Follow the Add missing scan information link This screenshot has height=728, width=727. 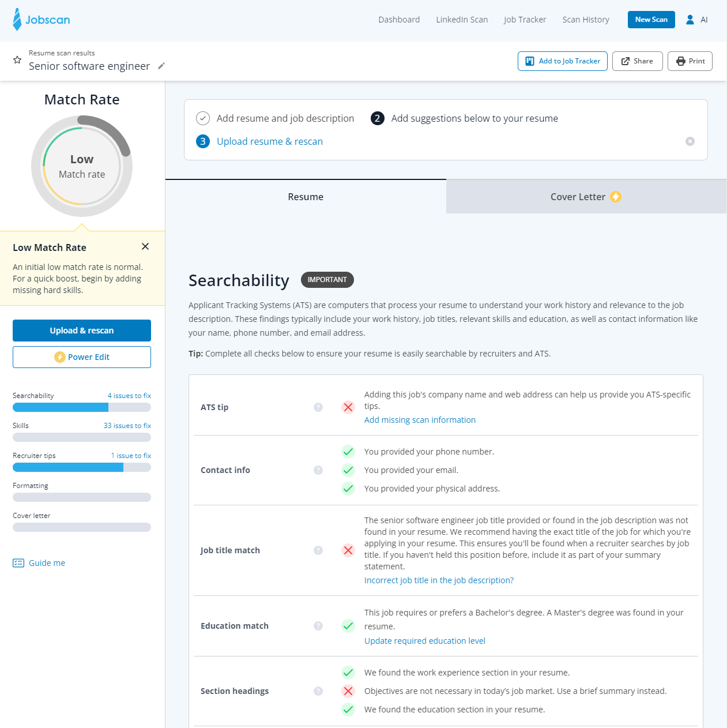point(420,420)
